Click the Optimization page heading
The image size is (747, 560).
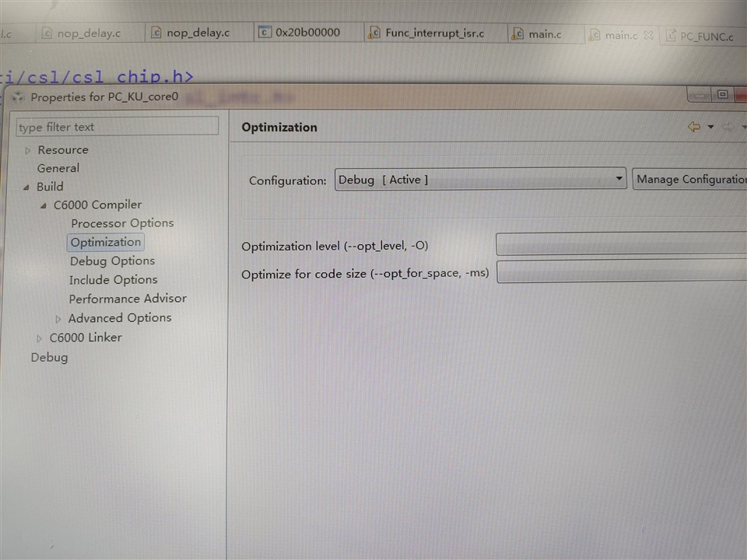(x=279, y=127)
